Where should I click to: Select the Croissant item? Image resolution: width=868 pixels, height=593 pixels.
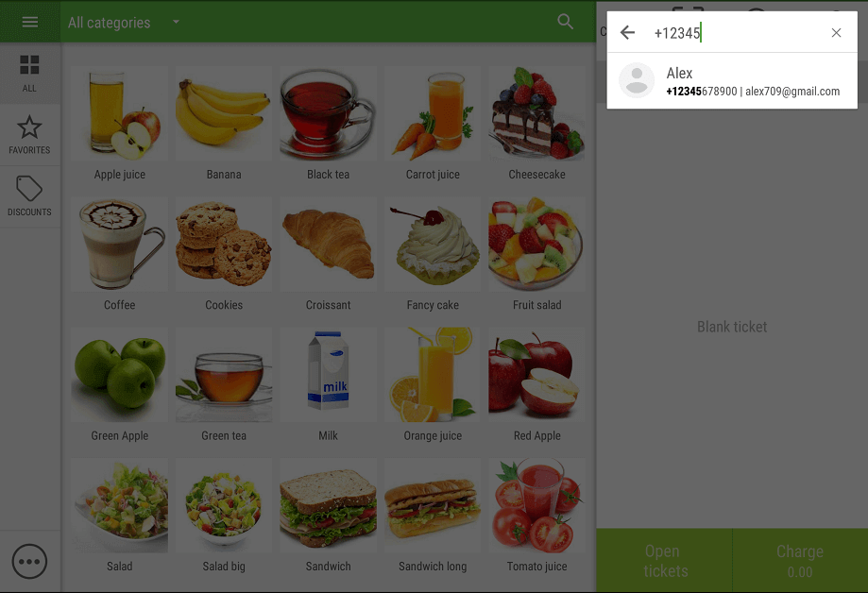tap(329, 256)
